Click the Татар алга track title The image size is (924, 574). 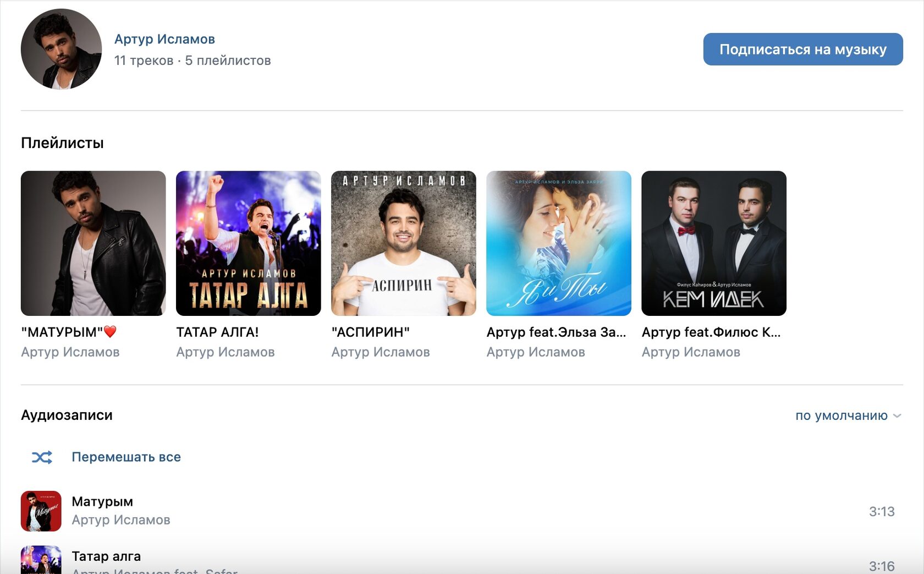[106, 556]
